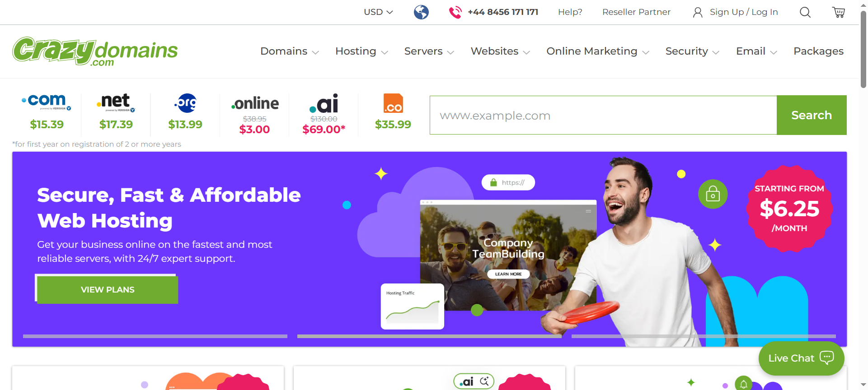The height and width of the screenshot is (390, 868).
Task: Open the USD currency dropdown
Action: 378,12
